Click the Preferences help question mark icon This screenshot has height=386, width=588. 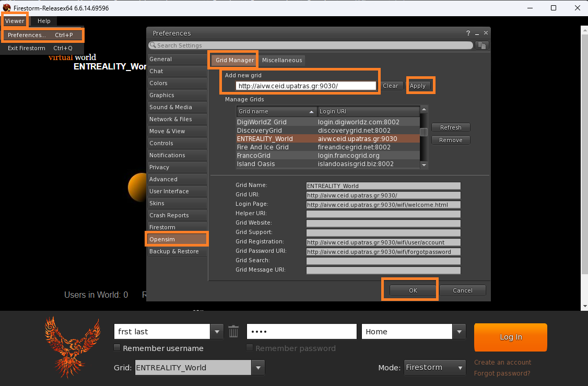pyautogui.click(x=468, y=33)
